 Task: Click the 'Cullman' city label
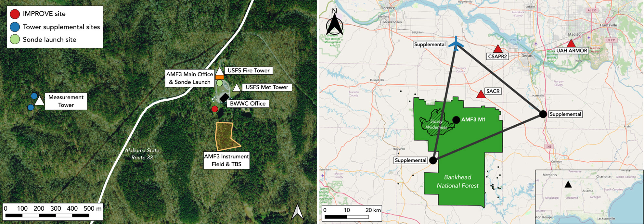tap(557, 161)
